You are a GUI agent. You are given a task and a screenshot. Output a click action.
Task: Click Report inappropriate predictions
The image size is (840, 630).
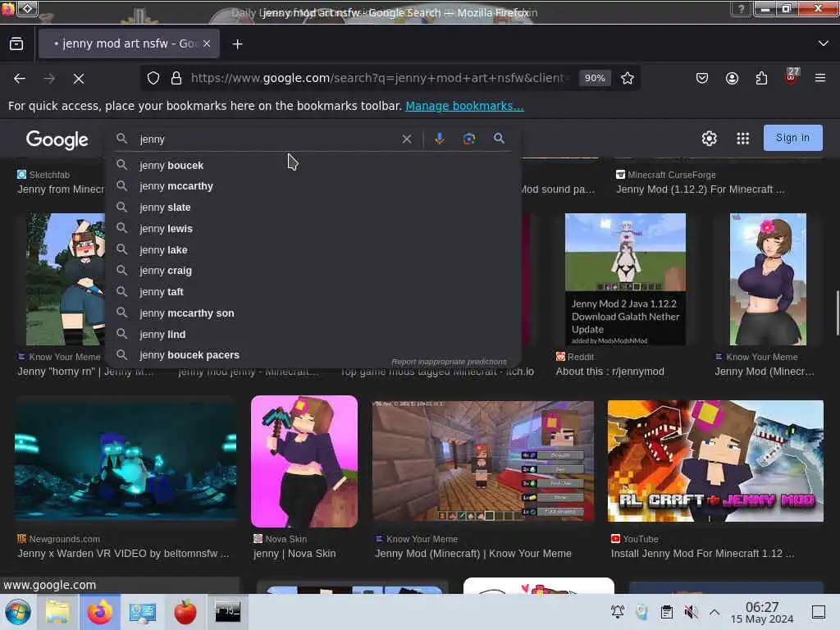449,362
